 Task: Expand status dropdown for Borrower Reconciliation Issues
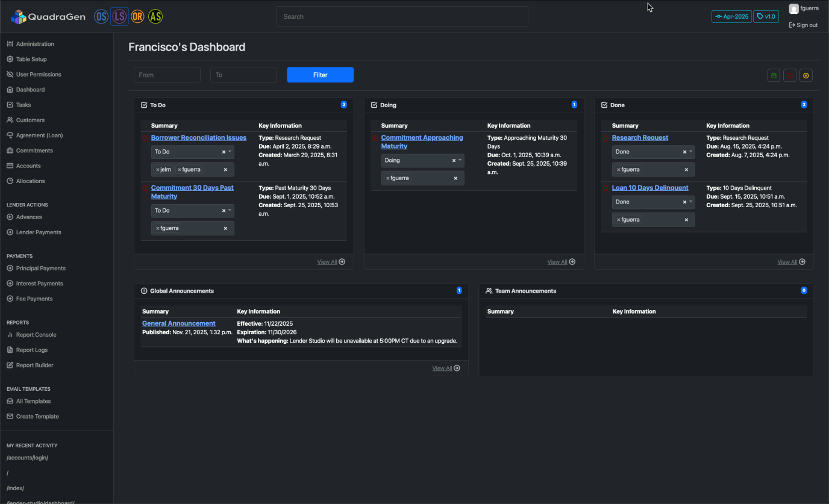(x=230, y=152)
